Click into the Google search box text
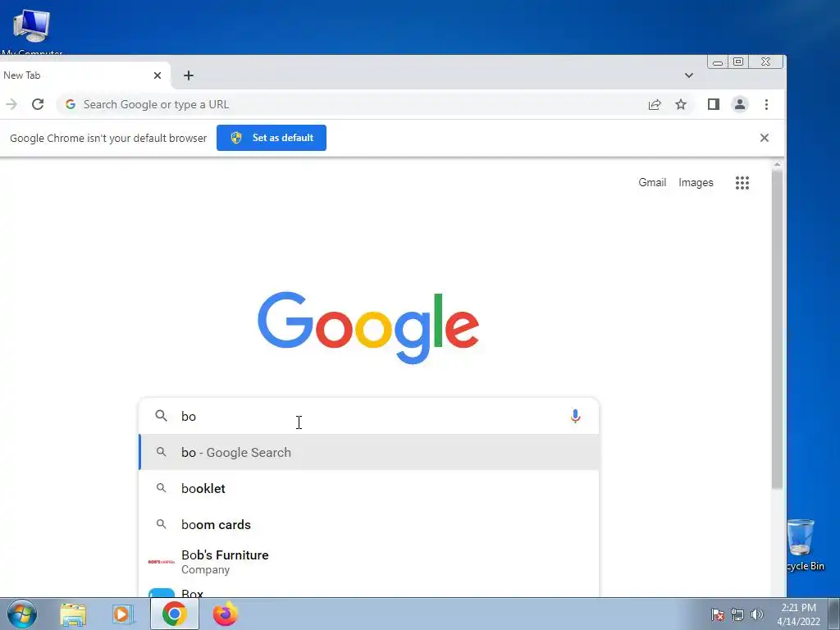 click(x=370, y=416)
